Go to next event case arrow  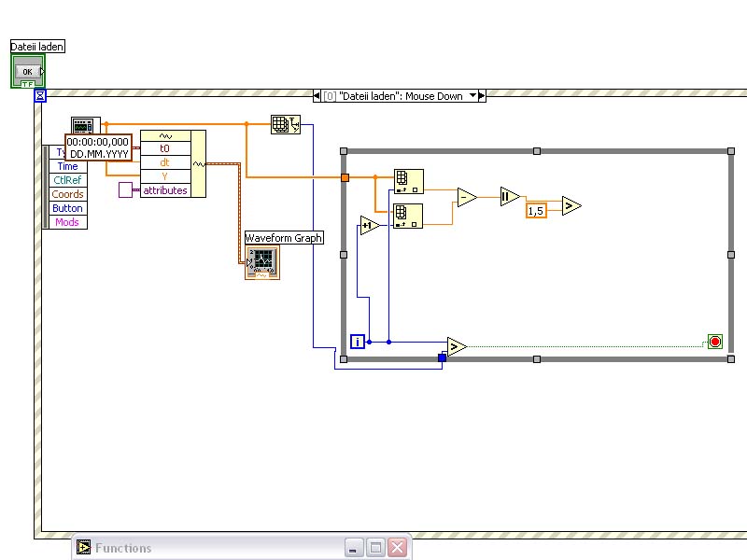pyautogui.click(x=482, y=96)
